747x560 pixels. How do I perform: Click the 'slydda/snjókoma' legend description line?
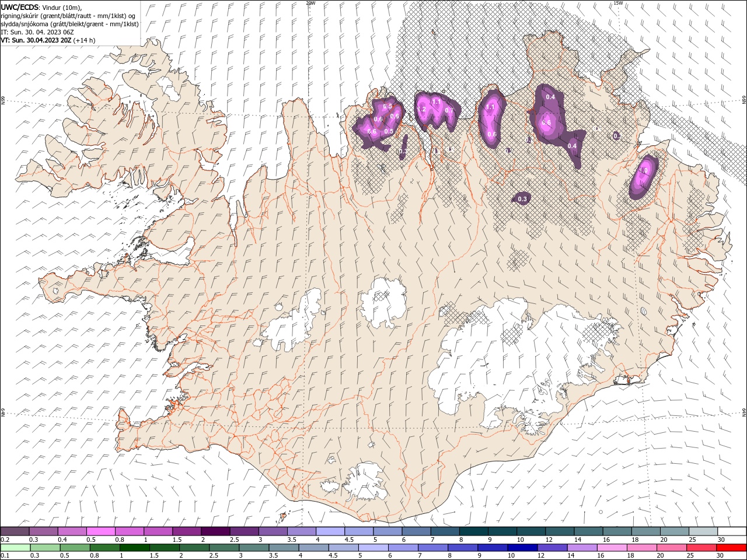point(70,24)
